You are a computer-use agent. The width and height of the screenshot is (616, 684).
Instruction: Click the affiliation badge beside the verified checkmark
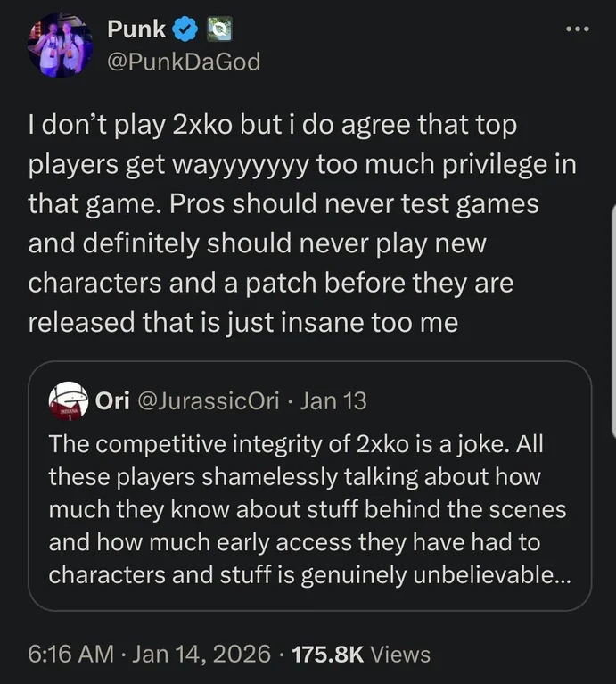[216, 29]
